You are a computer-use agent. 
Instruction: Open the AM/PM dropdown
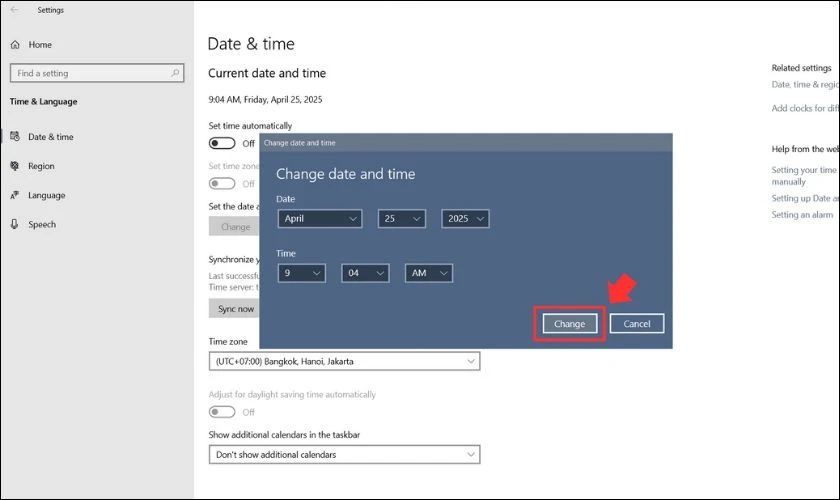pos(429,273)
